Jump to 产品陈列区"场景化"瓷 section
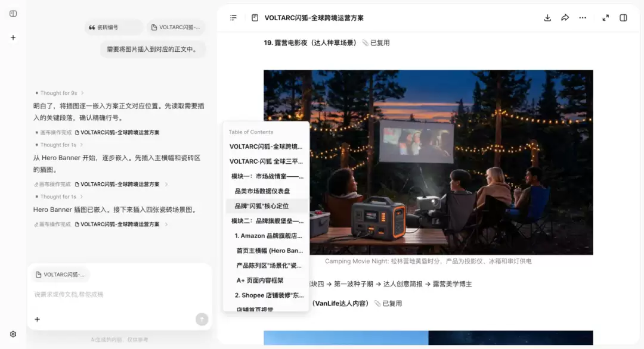 [x=267, y=266]
